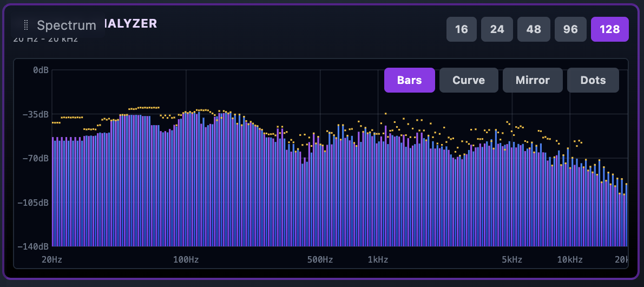Select the 24 bands option

pos(497,29)
